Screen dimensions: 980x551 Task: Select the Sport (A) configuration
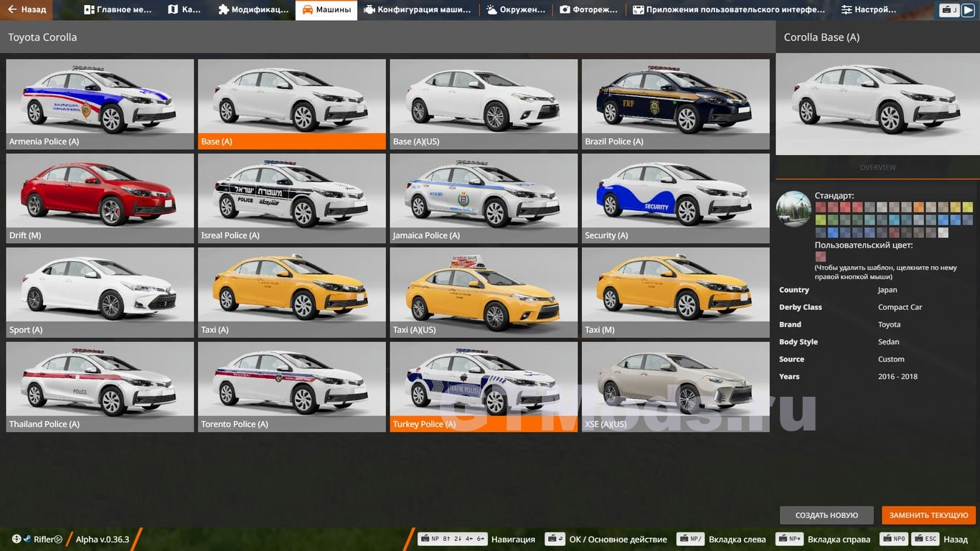pyautogui.click(x=100, y=293)
